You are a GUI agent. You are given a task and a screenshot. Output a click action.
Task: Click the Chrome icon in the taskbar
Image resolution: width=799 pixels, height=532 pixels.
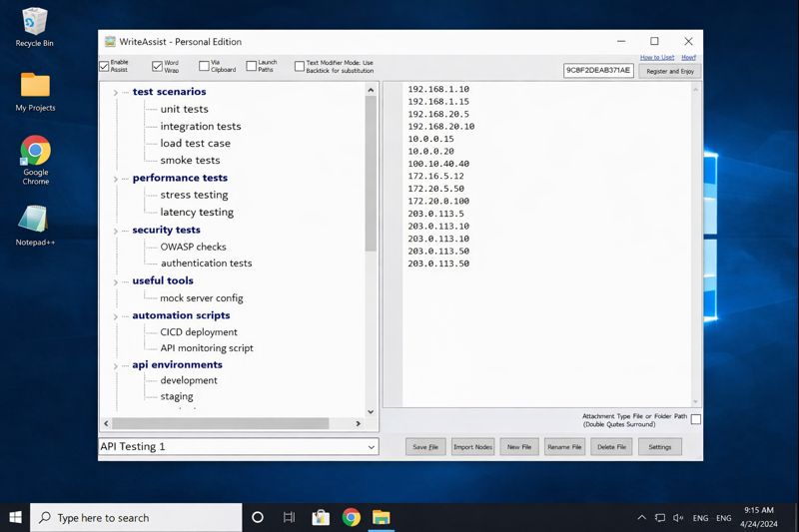point(351,517)
